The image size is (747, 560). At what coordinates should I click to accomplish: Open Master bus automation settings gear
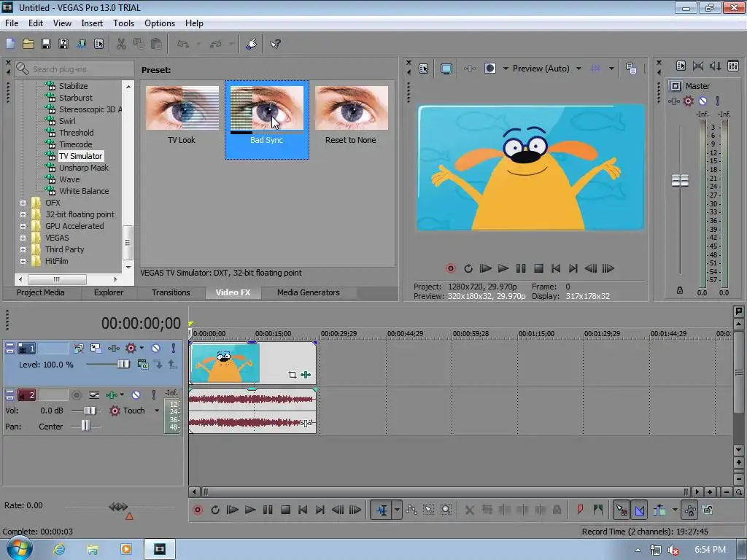[689, 101]
